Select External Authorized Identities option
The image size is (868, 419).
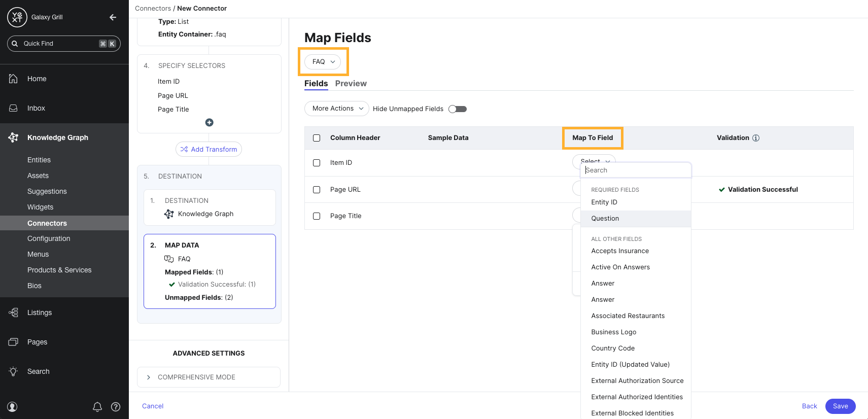click(636, 397)
